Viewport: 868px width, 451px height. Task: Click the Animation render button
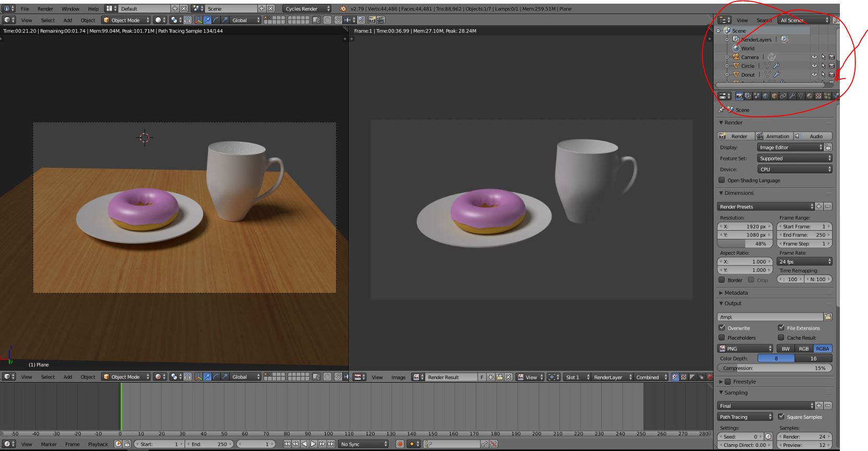click(774, 136)
